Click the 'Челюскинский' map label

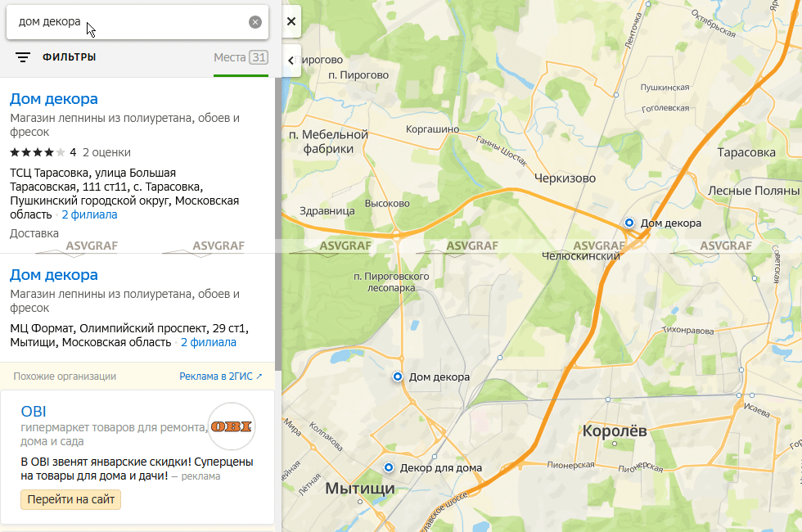[x=580, y=256]
